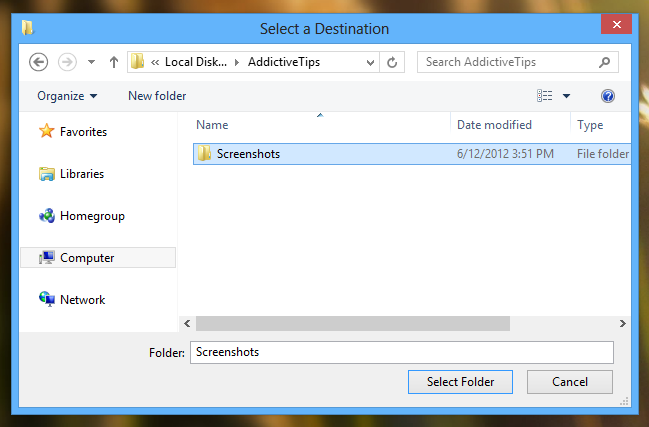
Task: Create a New folder
Action: click(x=157, y=96)
